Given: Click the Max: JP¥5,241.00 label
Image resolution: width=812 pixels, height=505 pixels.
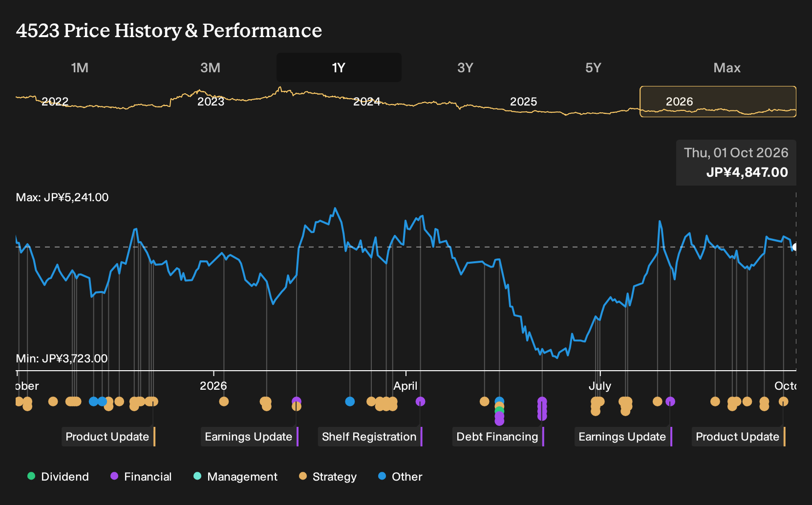Looking at the screenshot, I should [63, 197].
